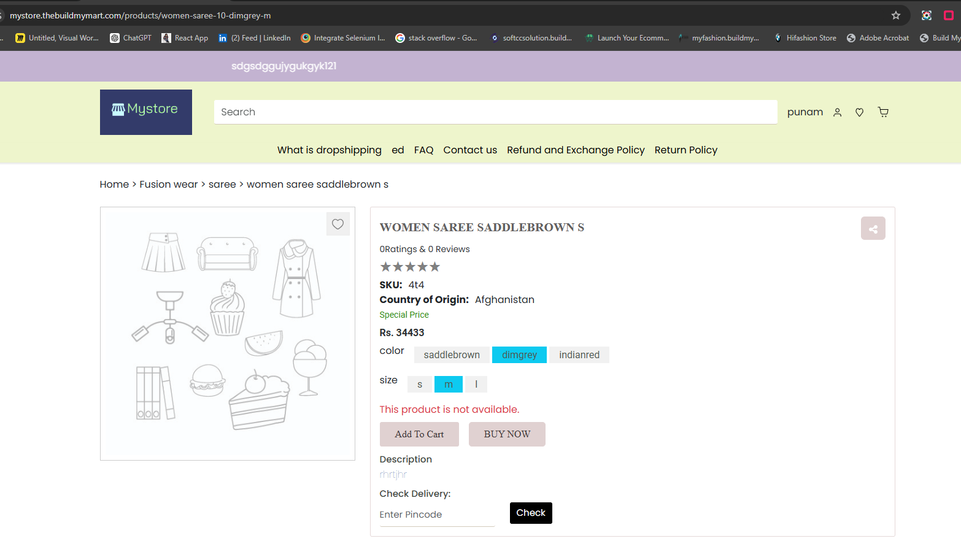Open the Hifashion Store bookmark
The image size is (961, 560).
(805, 38)
